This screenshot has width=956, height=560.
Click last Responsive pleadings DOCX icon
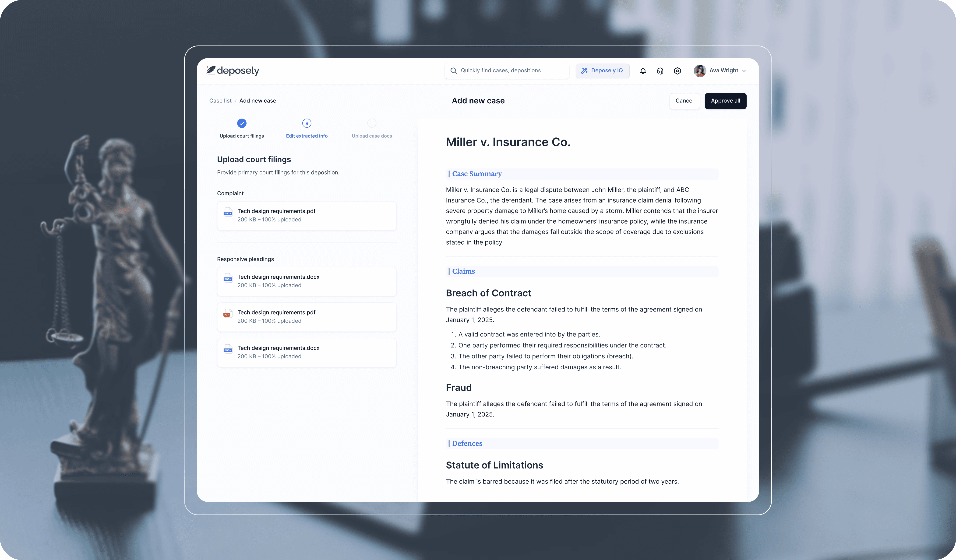[228, 349]
